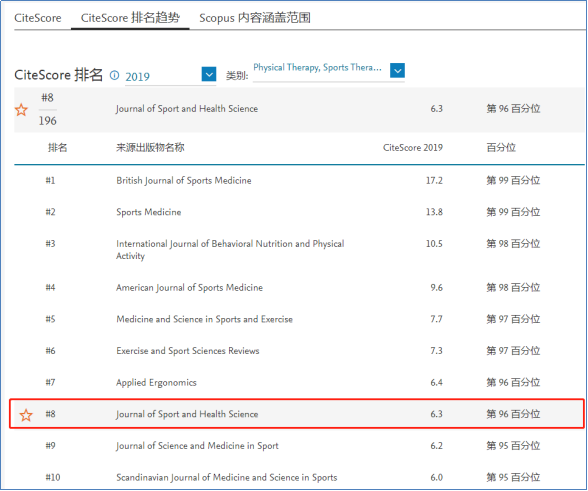Open the Sports Medicine journal link
Screen dimensions: 588x491
pos(148,212)
